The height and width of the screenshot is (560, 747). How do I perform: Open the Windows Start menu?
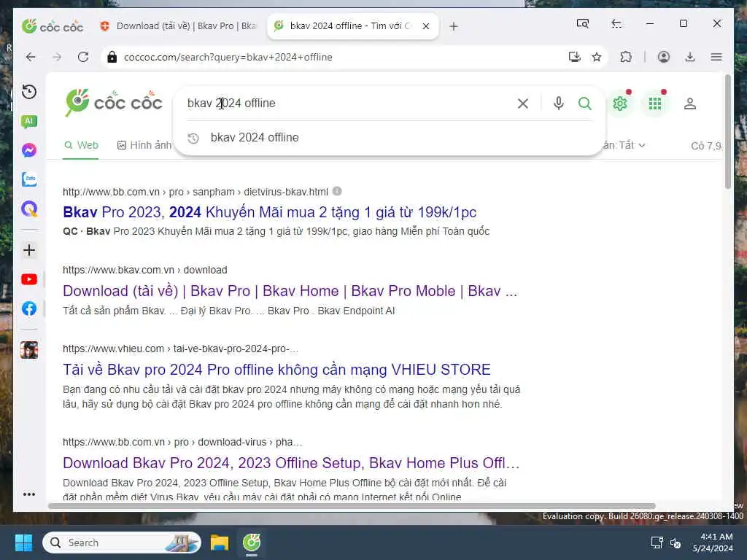(x=23, y=542)
